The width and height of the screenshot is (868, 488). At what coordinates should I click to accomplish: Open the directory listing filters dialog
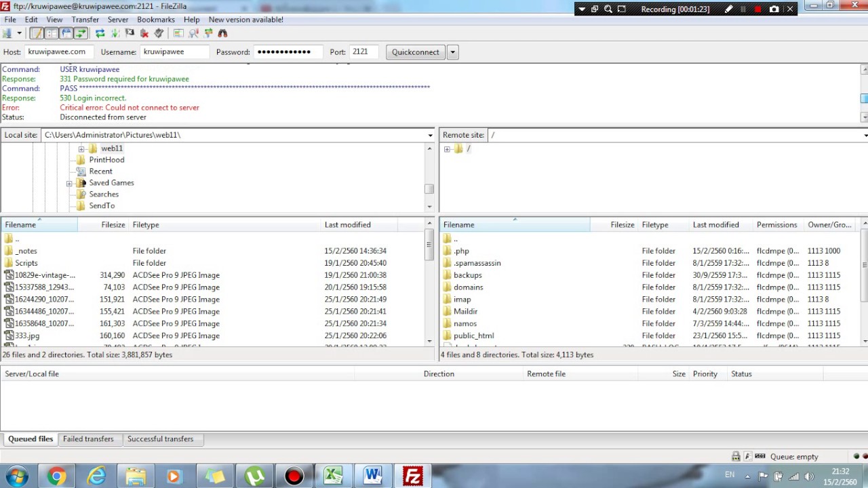178,33
